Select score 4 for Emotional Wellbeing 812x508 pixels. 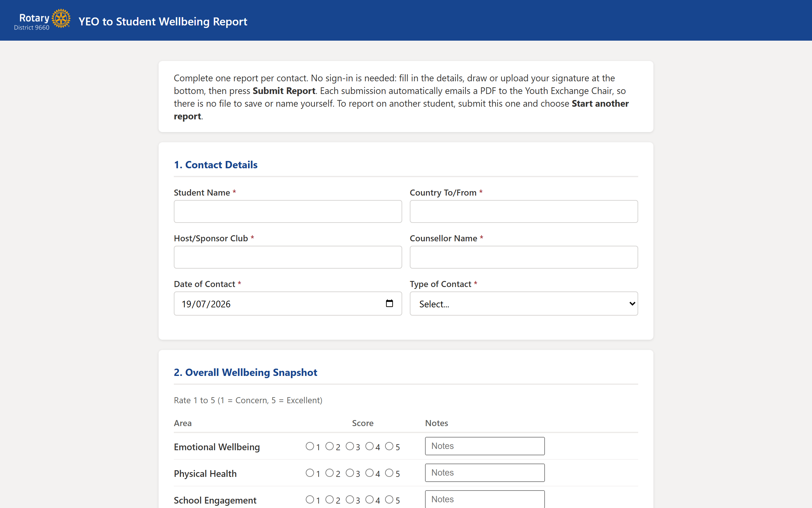[370, 446]
